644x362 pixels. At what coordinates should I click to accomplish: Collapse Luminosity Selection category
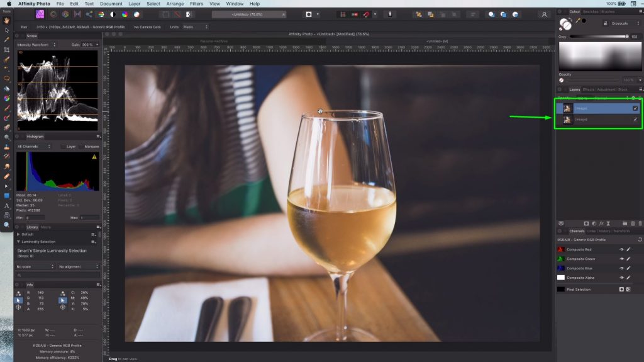[x=18, y=242]
